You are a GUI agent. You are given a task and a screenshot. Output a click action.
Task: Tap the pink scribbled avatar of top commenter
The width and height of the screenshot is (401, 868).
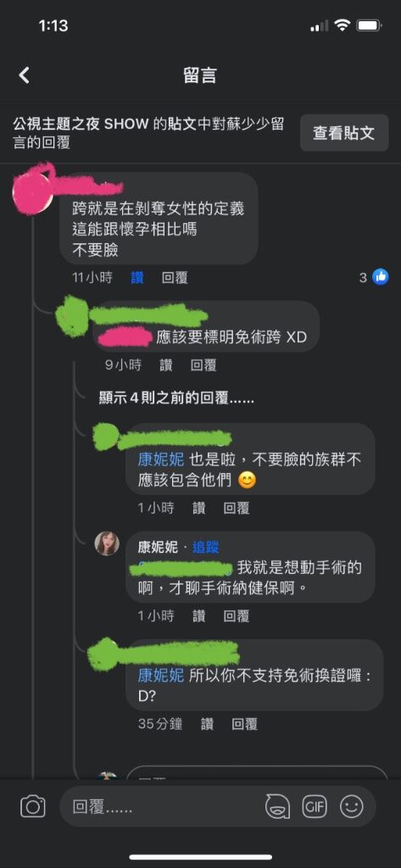(33, 190)
